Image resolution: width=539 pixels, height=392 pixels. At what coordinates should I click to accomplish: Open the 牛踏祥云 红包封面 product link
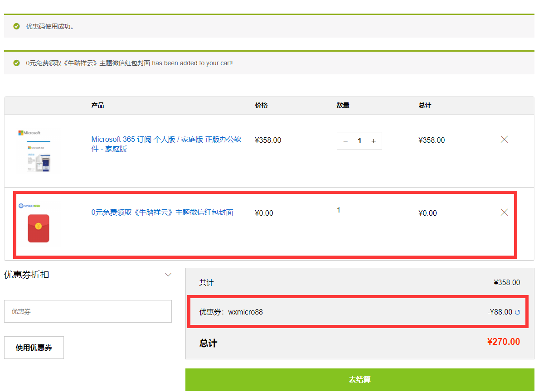(162, 213)
